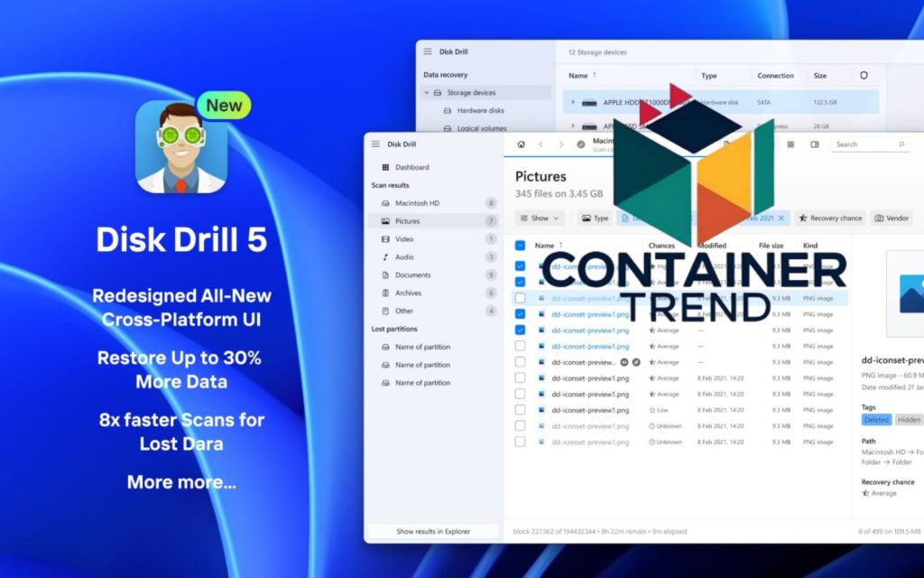Switch to grid view icon

coord(790,144)
